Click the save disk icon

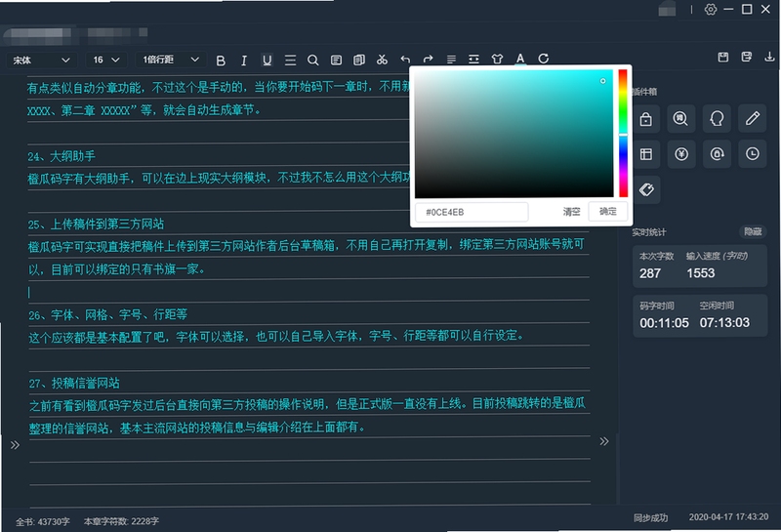point(723,57)
